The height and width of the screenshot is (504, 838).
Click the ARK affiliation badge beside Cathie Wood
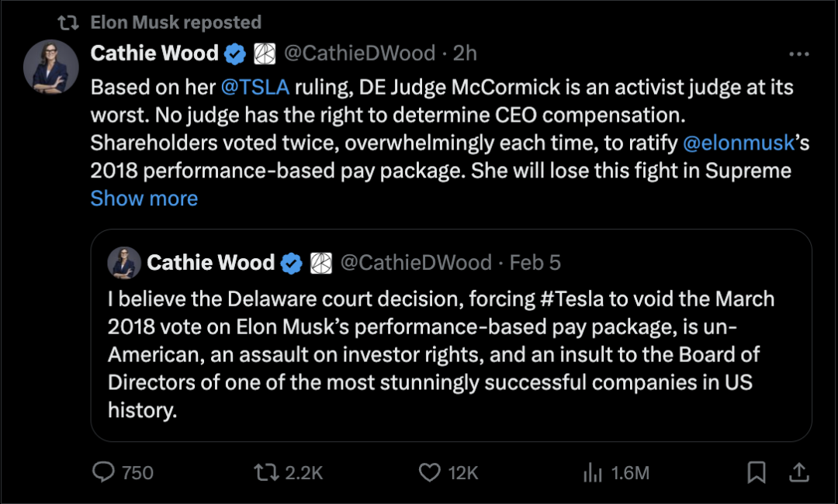[265, 54]
